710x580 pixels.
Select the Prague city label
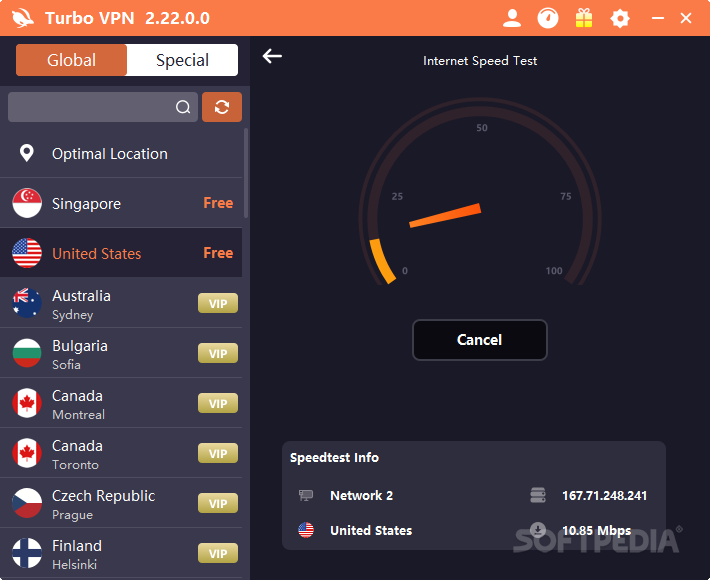(72, 515)
